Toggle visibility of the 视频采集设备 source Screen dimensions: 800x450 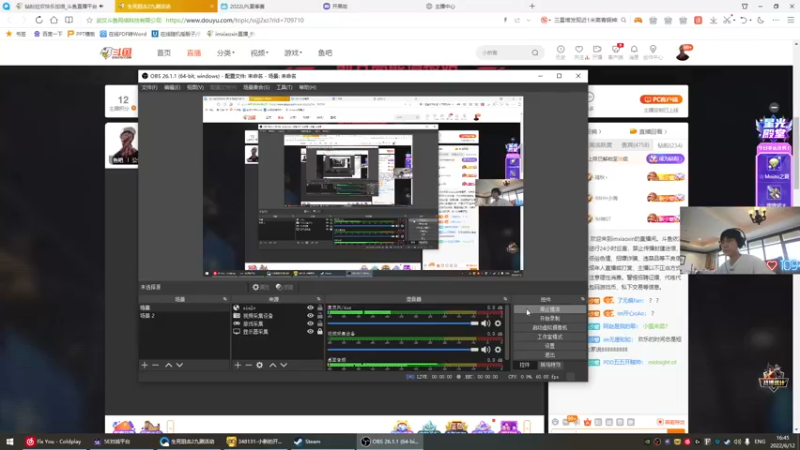(310, 316)
